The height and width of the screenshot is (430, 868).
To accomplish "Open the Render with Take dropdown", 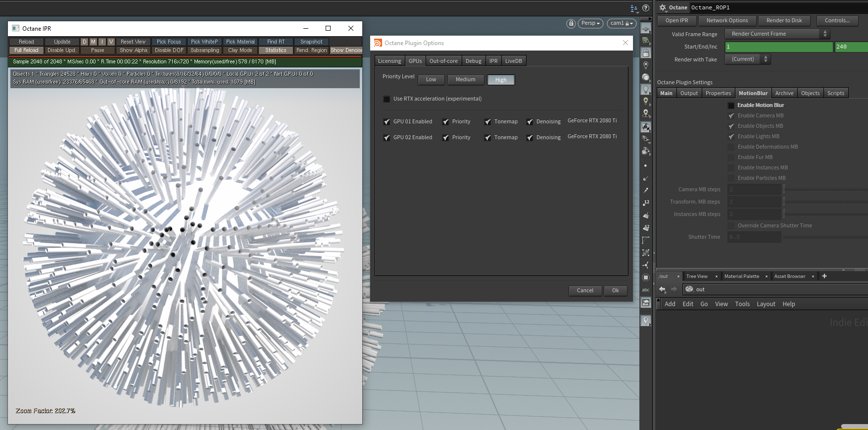I will point(748,59).
